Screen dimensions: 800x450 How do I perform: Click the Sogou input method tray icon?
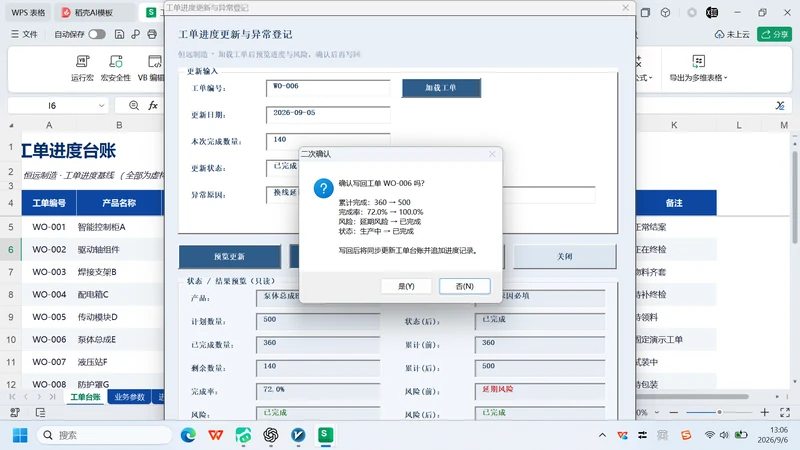pyautogui.click(x=686, y=435)
